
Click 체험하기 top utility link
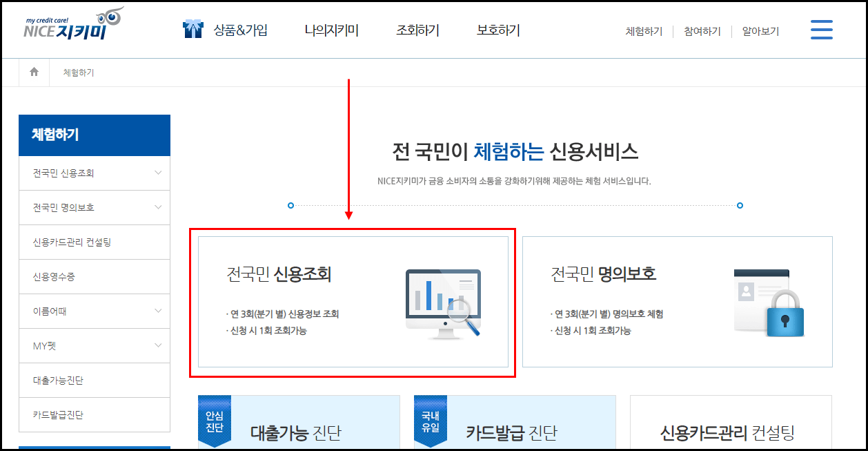644,31
